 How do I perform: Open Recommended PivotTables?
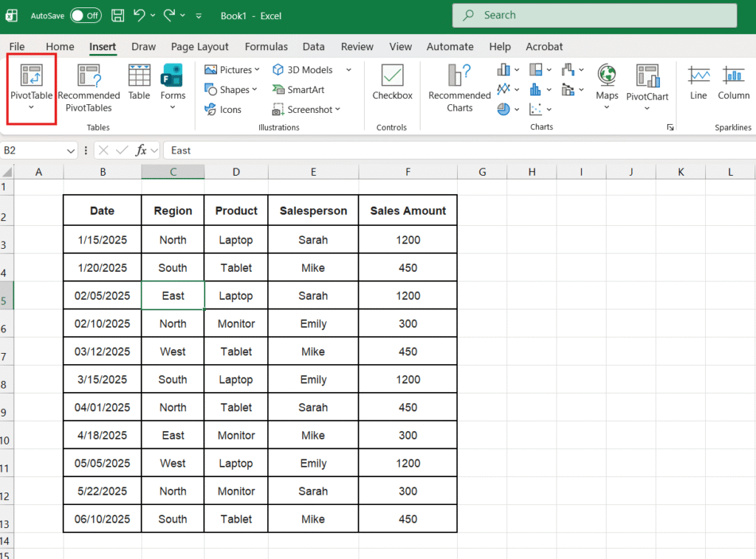click(x=89, y=77)
